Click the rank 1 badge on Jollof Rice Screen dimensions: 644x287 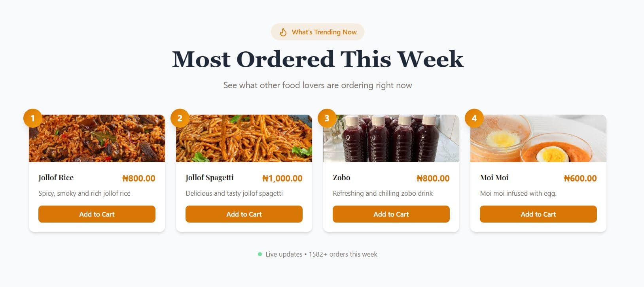(x=33, y=118)
